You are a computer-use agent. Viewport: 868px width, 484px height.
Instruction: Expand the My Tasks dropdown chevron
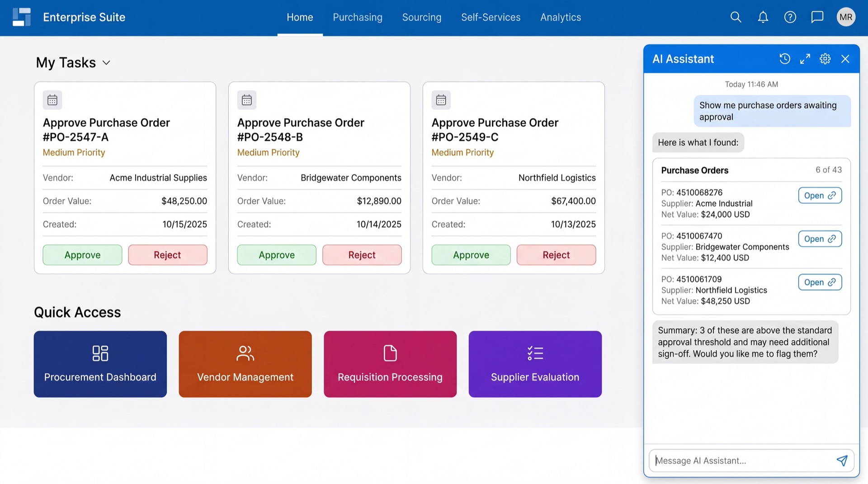pyautogui.click(x=106, y=63)
